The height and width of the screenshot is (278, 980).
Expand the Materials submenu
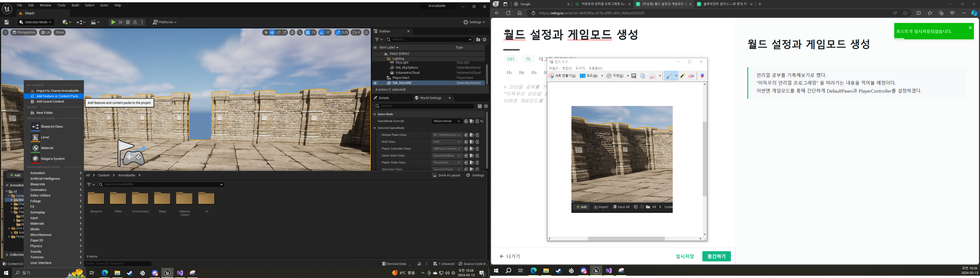pyautogui.click(x=54, y=224)
